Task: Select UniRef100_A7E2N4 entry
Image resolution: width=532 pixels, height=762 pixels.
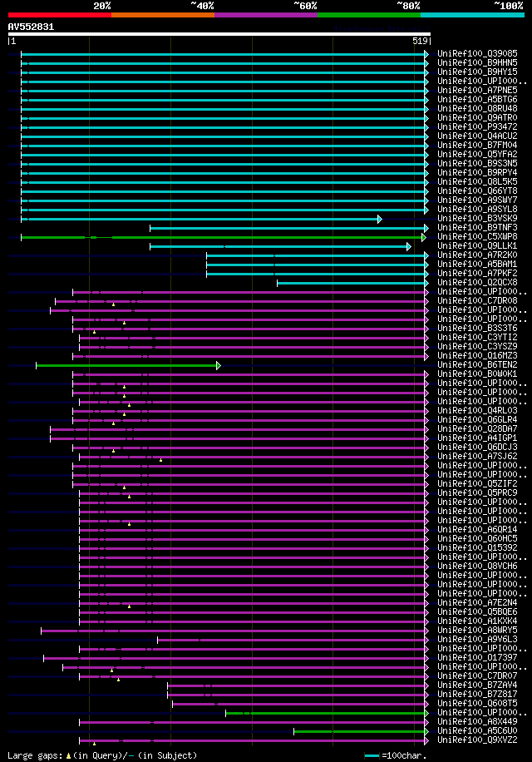Action: (477, 603)
